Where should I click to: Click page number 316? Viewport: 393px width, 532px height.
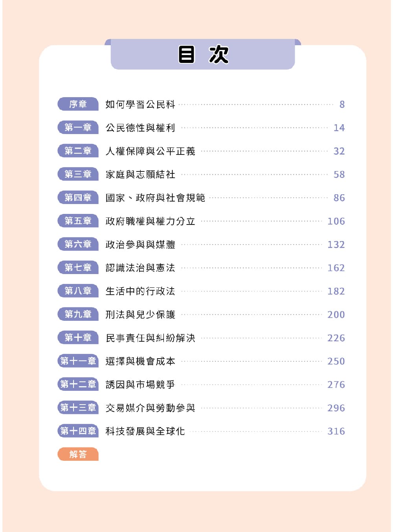[x=336, y=431]
